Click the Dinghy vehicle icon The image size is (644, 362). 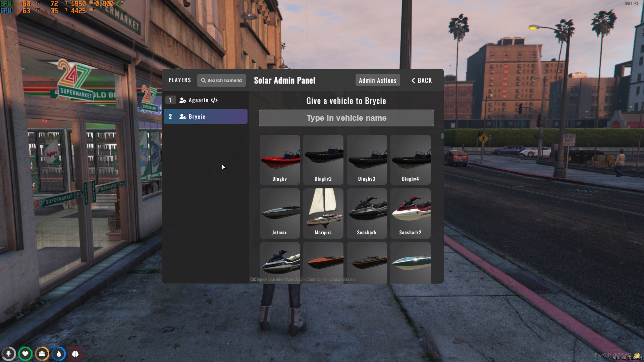click(279, 159)
